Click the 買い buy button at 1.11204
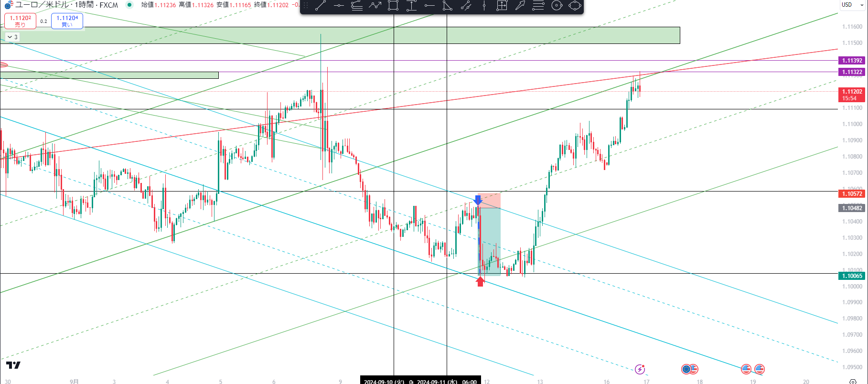The image size is (868, 384). (x=67, y=21)
